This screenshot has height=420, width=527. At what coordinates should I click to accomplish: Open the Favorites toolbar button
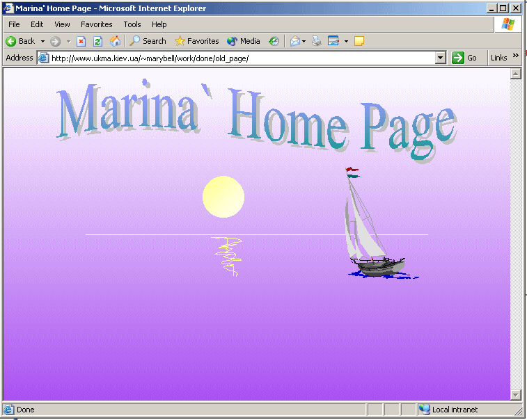coord(196,41)
